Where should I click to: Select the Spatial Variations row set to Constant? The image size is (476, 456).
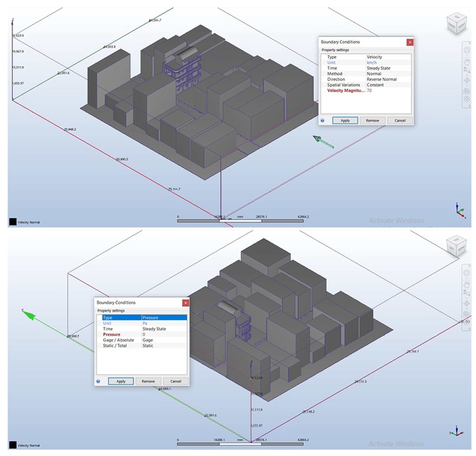pos(375,85)
